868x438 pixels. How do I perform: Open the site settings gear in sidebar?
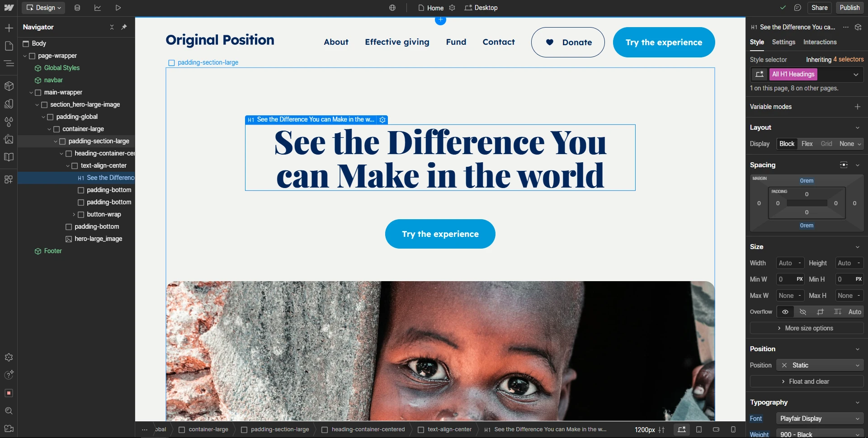click(9, 357)
